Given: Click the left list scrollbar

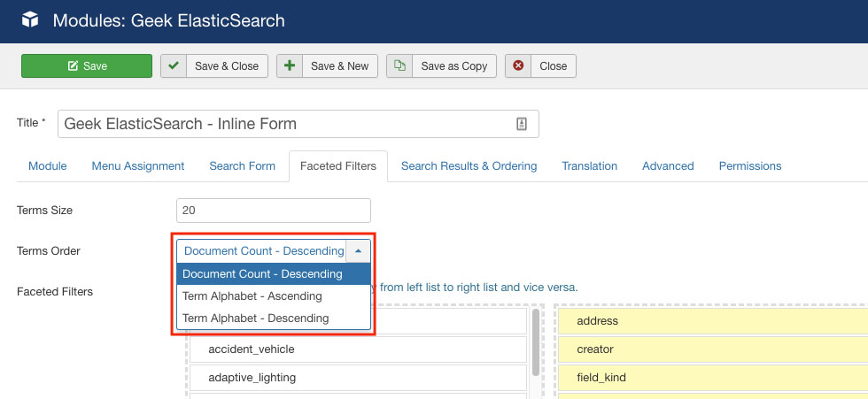Looking at the screenshot, I should pos(535,342).
